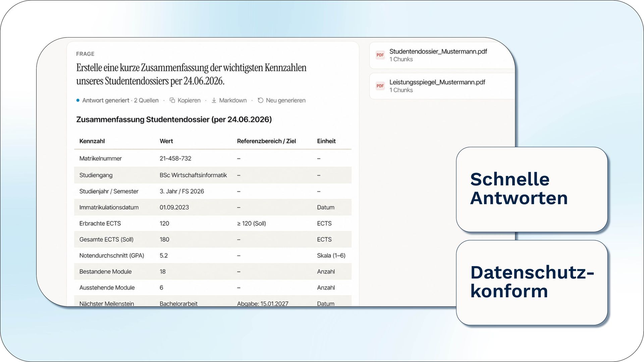Click the Markdown download icon
644x362 pixels.
[214, 100]
